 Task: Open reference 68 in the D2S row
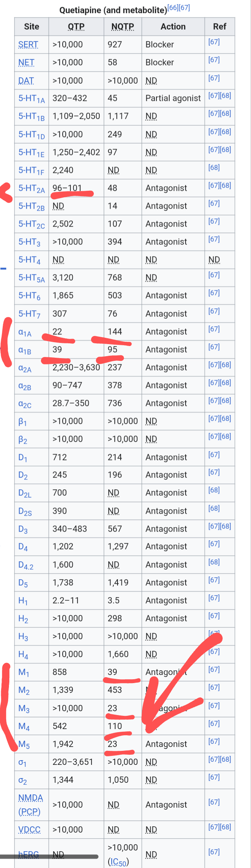214,508
